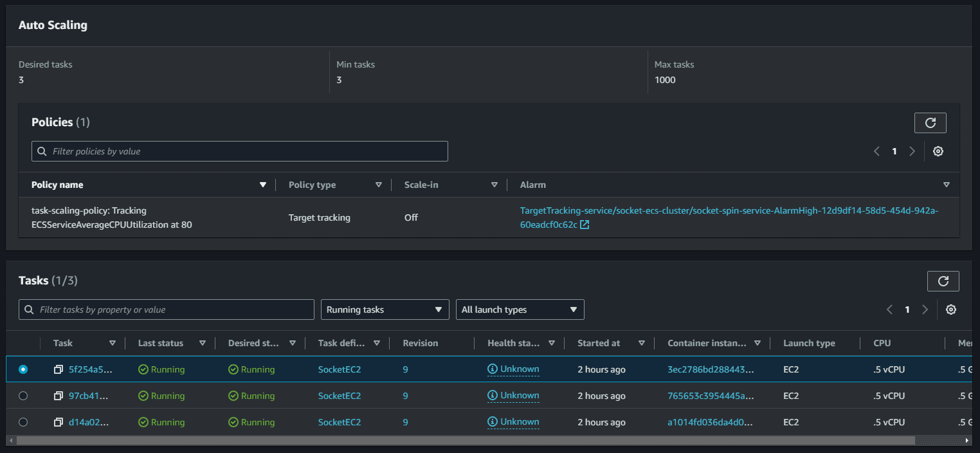
Task: Click the Filter policies by value field
Action: tap(239, 151)
